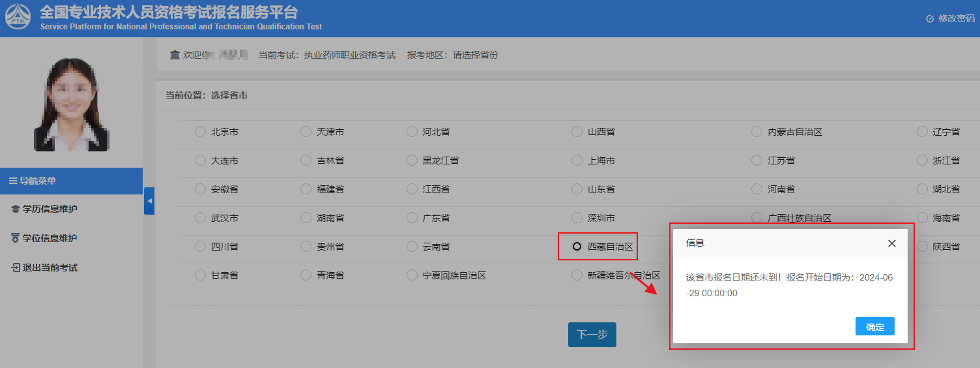Close the 信息 dialog with X
Screen dimensions: 980x368
coord(892,243)
